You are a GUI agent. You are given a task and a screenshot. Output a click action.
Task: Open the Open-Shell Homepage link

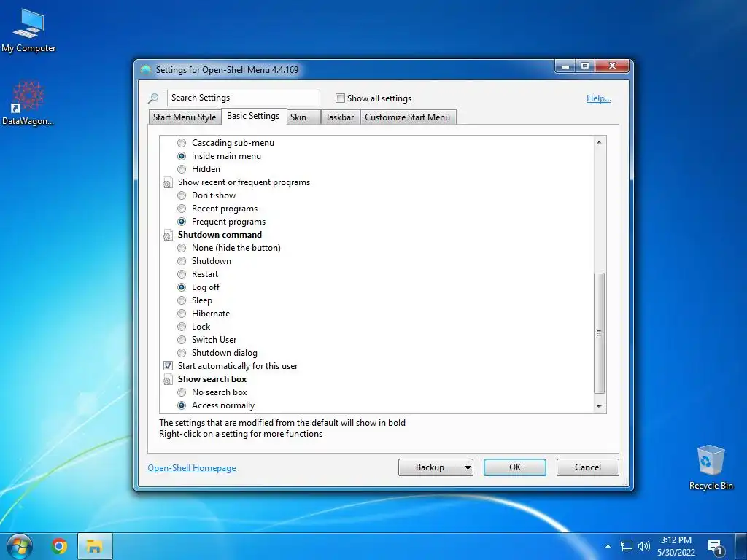pos(192,468)
